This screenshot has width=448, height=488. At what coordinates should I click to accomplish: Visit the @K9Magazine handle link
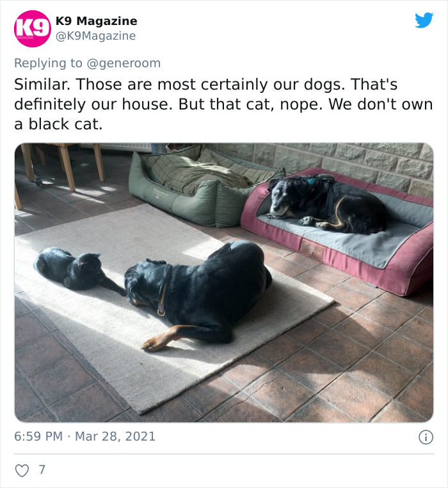point(95,36)
